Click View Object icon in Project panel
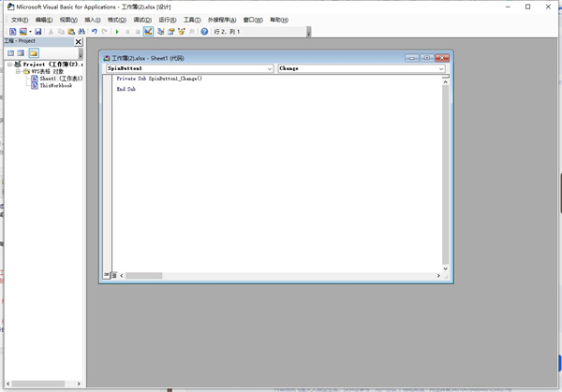The width and height of the screenshot is (562, 392). (21, 53)
